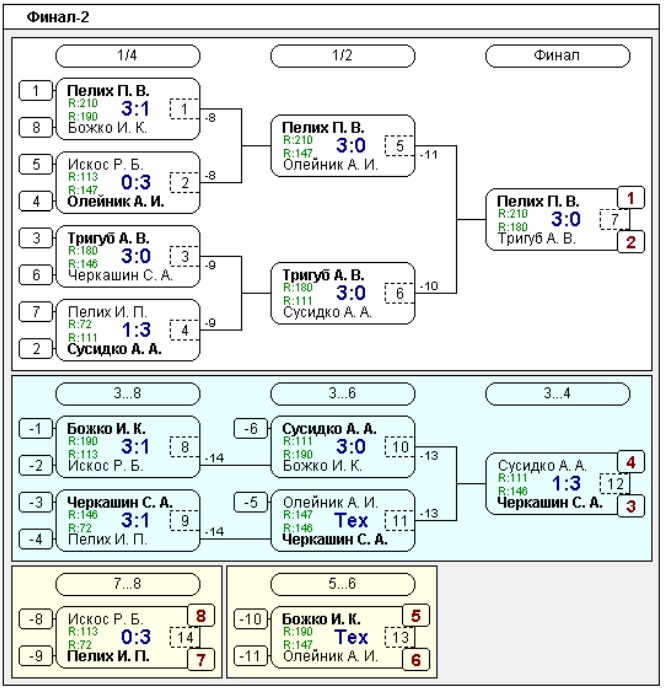Screen dimensions: 667x691
Task: Click dashed match number 7 in final
Action: click(x=614, y=219)
